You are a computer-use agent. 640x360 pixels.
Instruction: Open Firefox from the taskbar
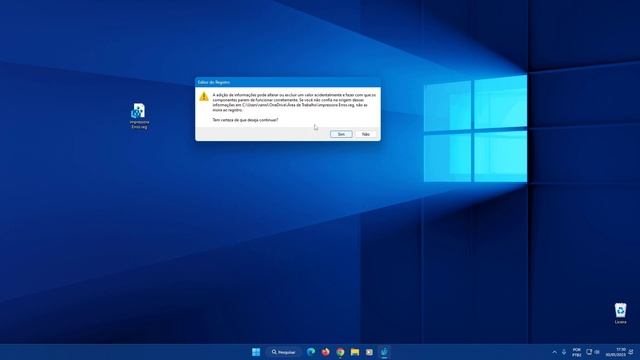325,352
